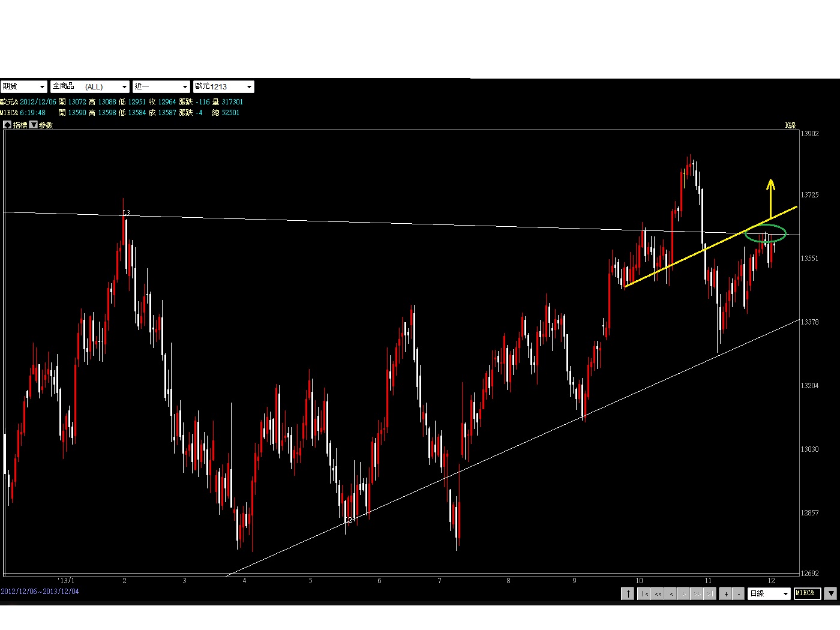This screenshot has width=840, height=630.
Task: Click the open value 13590
Action: [77, 113]
